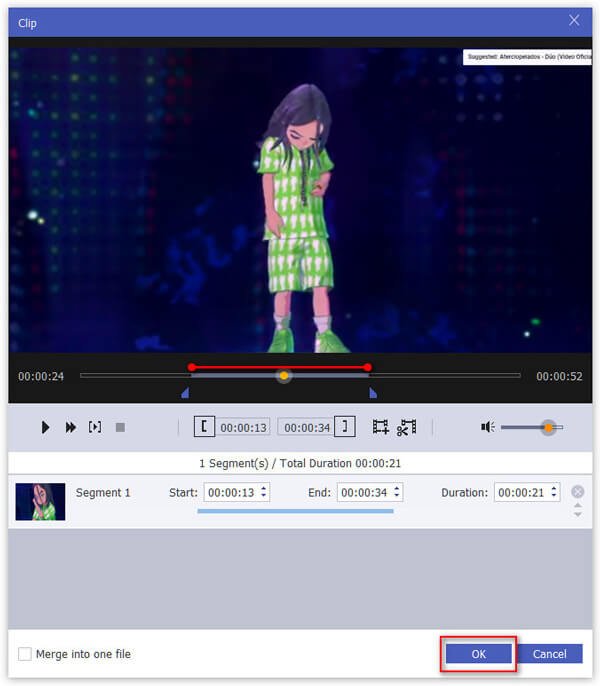Increase the Duration value
This screenshot has height=686, width=600.
tap(554, 488)
